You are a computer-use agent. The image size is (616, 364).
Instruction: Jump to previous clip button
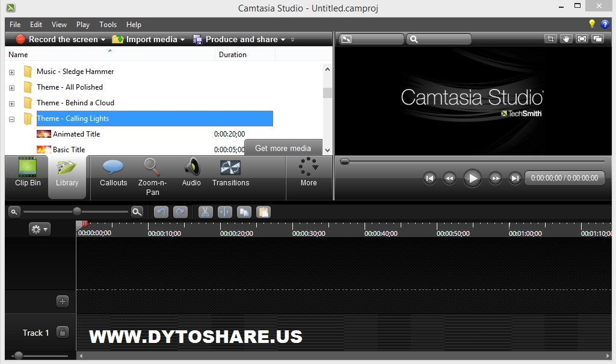(x=430, y=178)
